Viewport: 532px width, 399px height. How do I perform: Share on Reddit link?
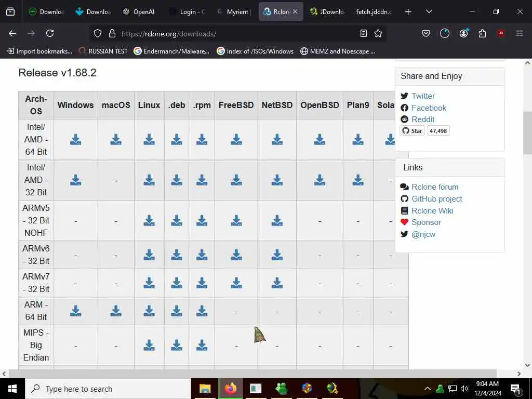click(x=423, y=119)
